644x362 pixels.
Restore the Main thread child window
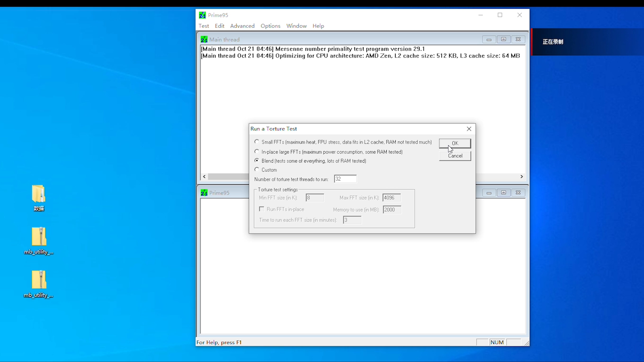[504, 39]
